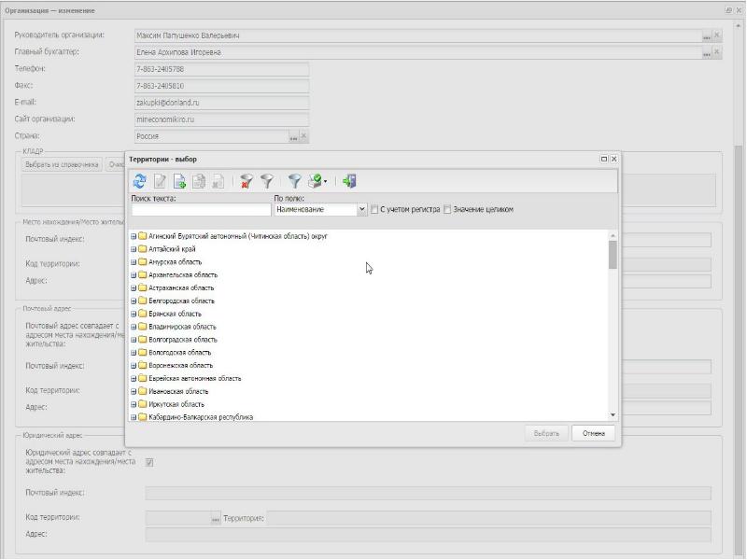The height and width of the screenshot is (560, 747).
Task: Click folder icon of Волгоградская область
Action: [142, 340]
